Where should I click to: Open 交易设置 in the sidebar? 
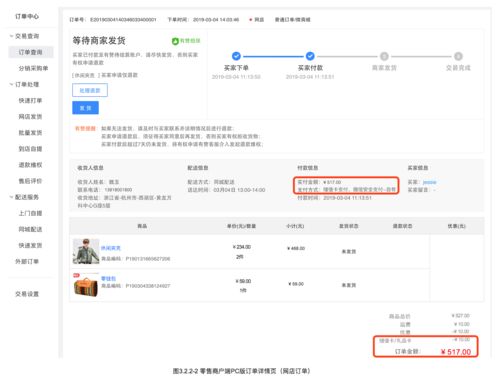(x=27, y=294)
